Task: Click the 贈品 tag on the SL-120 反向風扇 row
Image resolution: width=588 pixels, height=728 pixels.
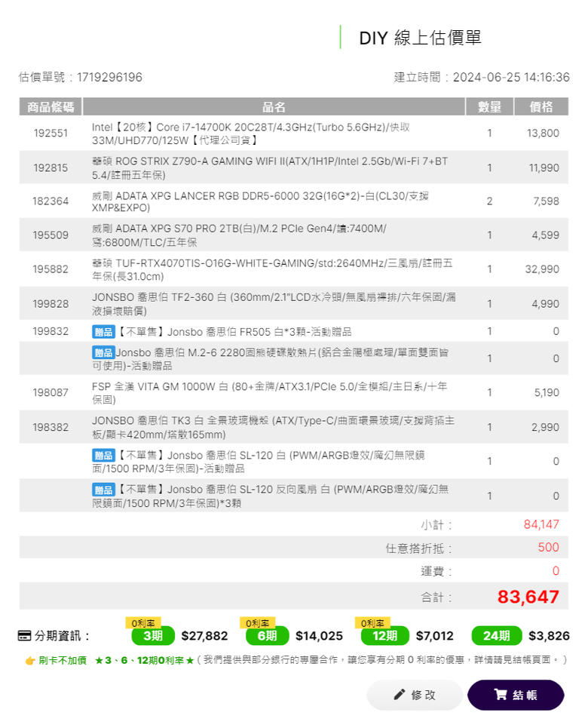Action: [103, 490]
